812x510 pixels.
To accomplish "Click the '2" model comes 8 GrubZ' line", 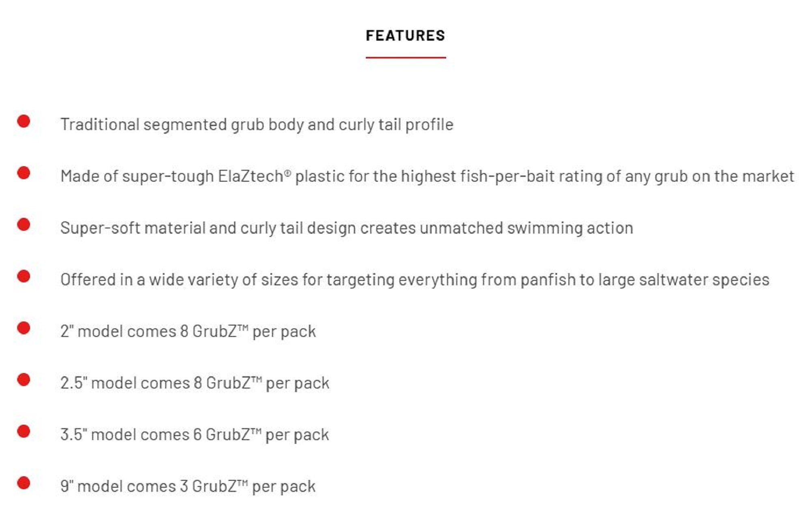I will point(188,331).
